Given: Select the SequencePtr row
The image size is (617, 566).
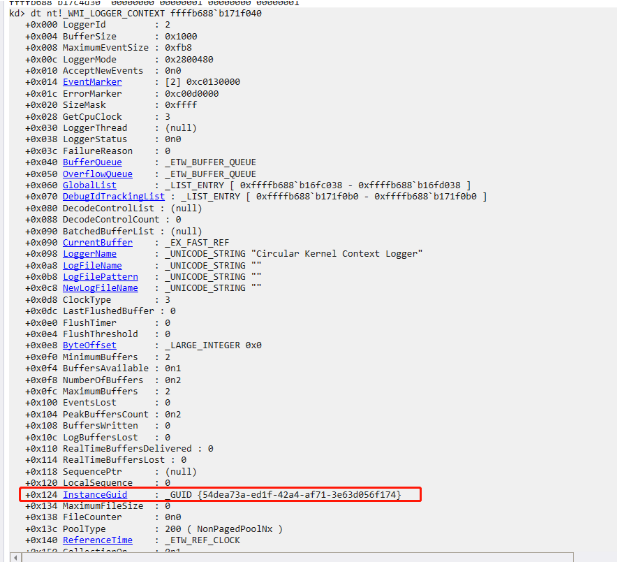Looking at the screenshot, I should click(111, 472).
